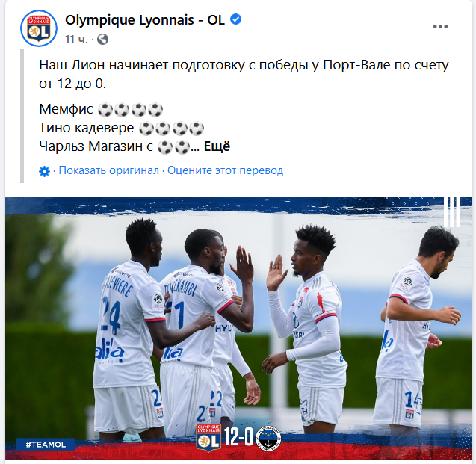476x464 pixels.
Task: Click the globe public audience icon
Action: (x=102, y=40)
